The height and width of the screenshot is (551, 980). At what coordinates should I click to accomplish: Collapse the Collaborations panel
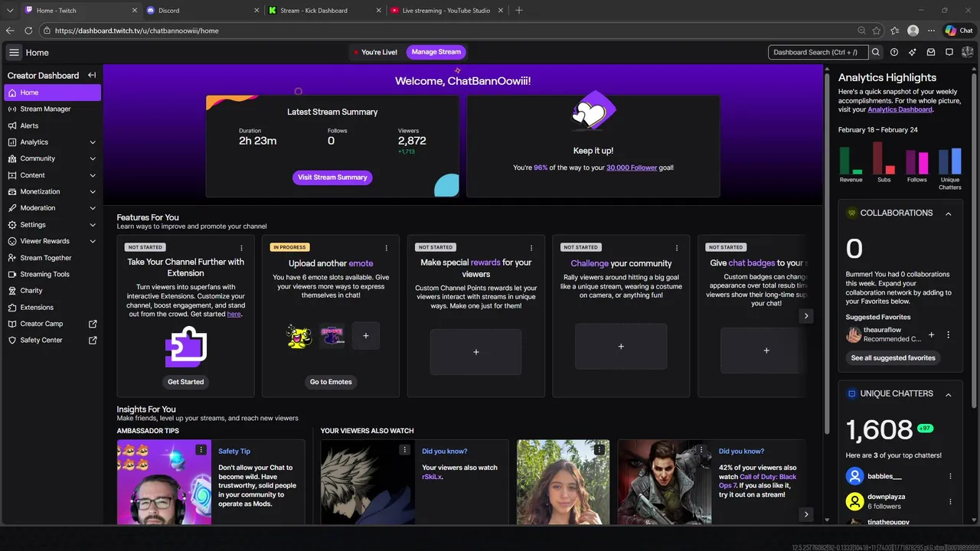948,214
